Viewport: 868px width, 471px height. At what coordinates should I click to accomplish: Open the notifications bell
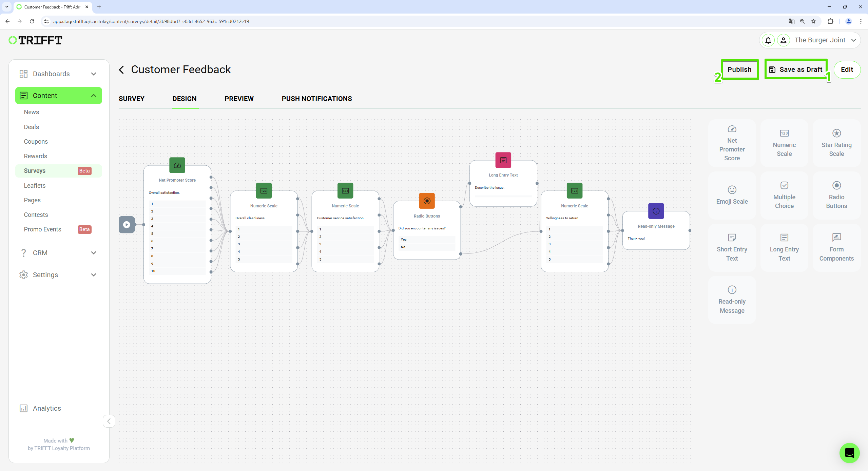point(768,40)
